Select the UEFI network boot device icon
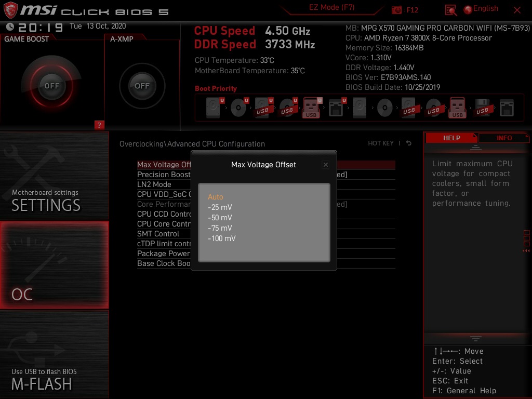The height and width of the screenshot is (399, 532). coord(337,108)
